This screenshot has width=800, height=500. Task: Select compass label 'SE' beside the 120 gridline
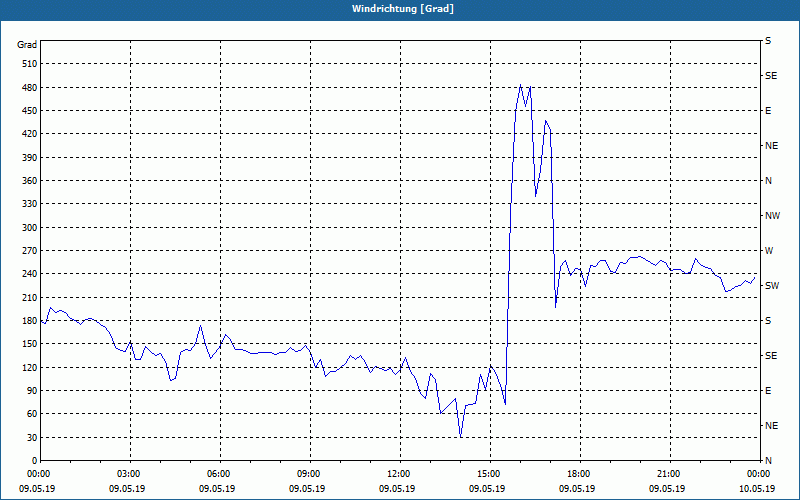(771, 356)
